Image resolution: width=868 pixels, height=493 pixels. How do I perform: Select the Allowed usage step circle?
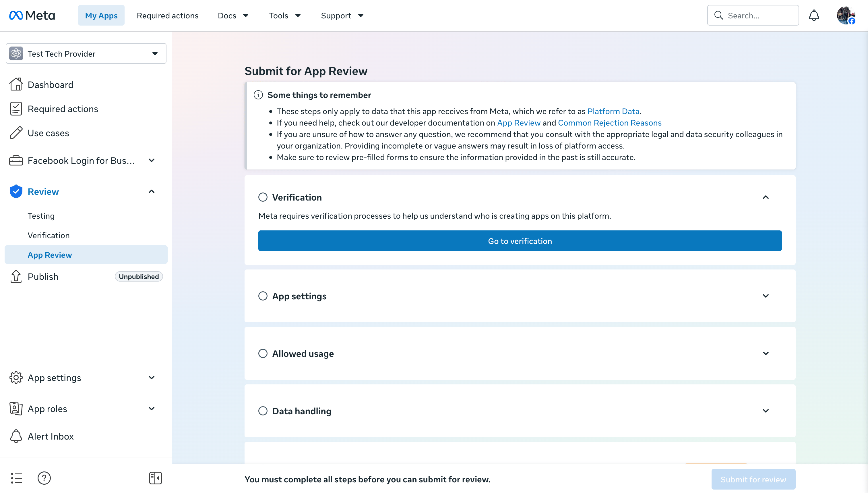coord(263,353)
